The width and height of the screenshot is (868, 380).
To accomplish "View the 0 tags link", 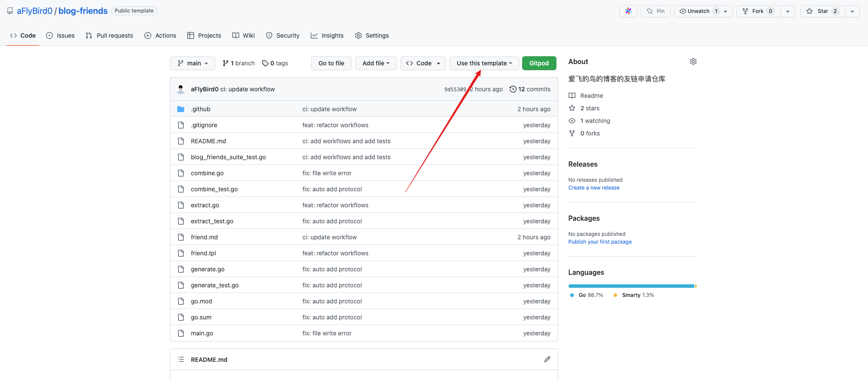I will (x=275, y=63).
